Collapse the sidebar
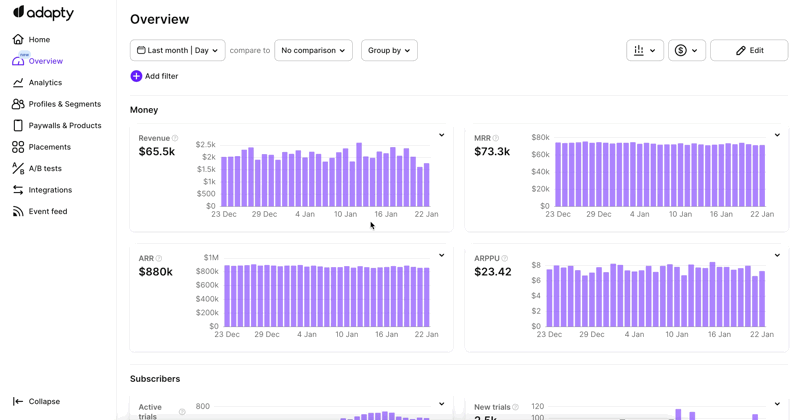The height and width of the screenshot is (420, 800). pos(36,401)
